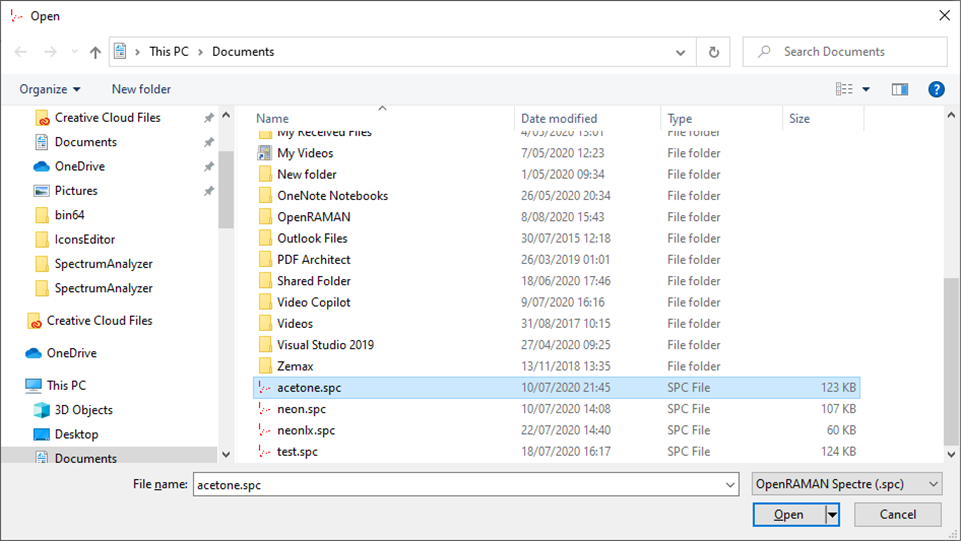The image size is (961, 541).
Task: Select test.spc in the file list
Action: point(297,452)
